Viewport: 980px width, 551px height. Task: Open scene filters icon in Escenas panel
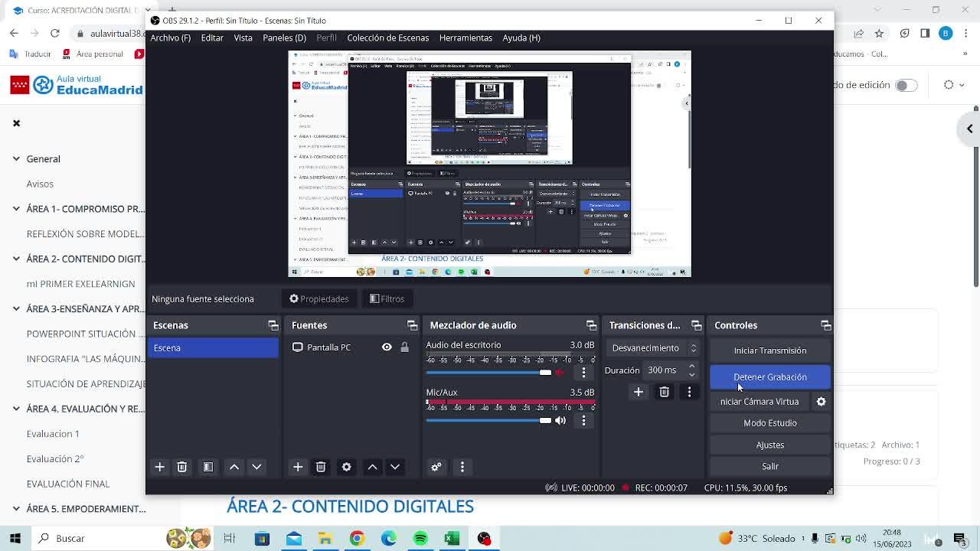click(208, 467)
